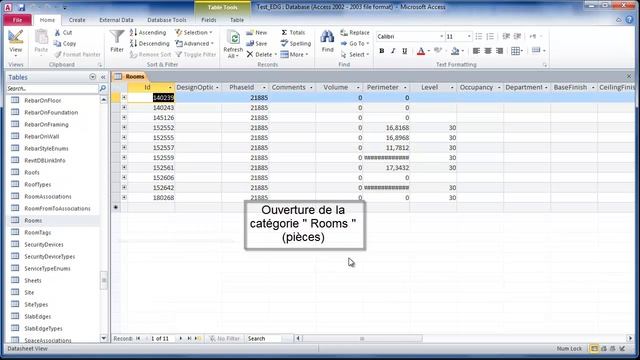
Task: Open the Perimeter column dropdown arrow
Action: (405, 88)
